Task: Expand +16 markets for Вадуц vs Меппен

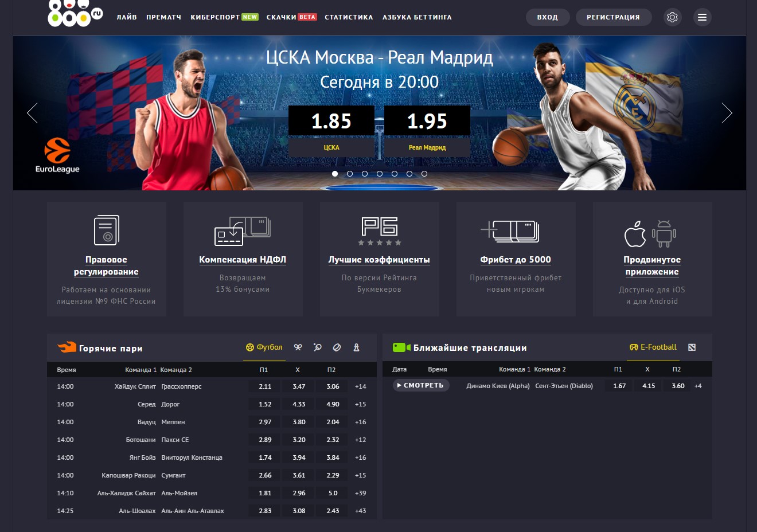Action: 361,422
